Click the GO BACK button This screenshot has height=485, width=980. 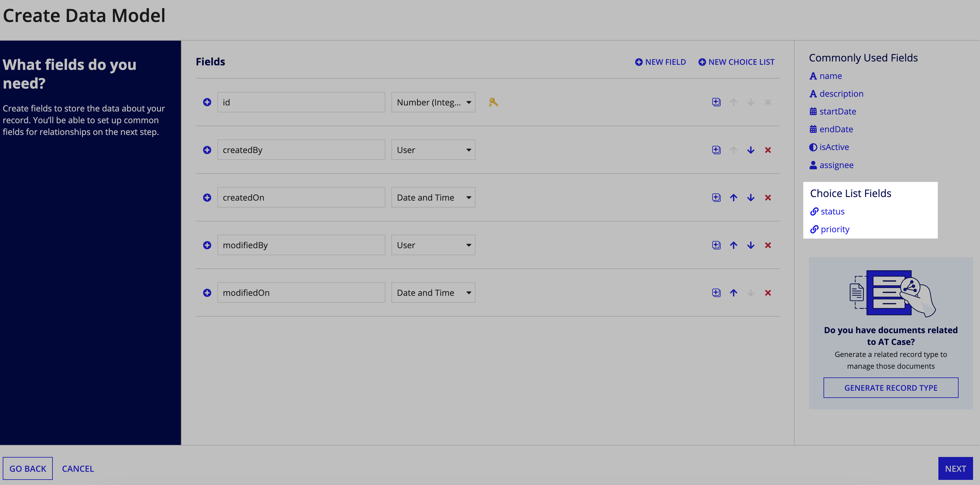tap(28, 469)
